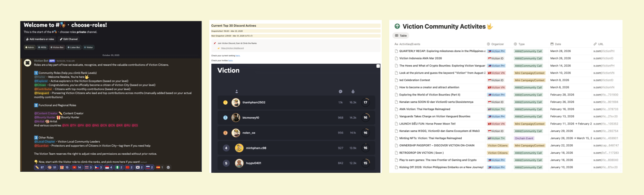Click the Viction Bot avatar
644x195 pixels.
[x=28, y=63]
